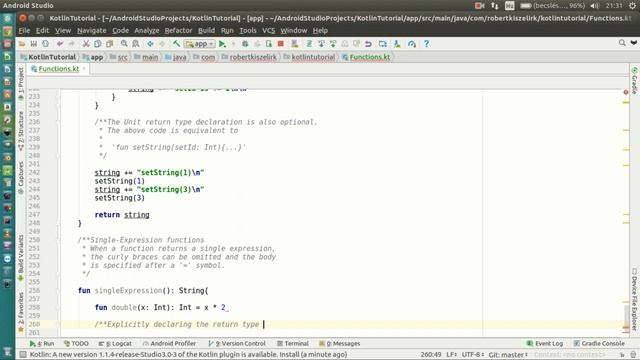640x360 pixels.
Task: Open the File menu
Action: click(24, 31)
